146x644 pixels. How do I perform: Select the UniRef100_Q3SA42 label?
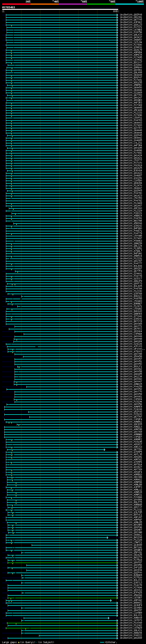(131, 65)
